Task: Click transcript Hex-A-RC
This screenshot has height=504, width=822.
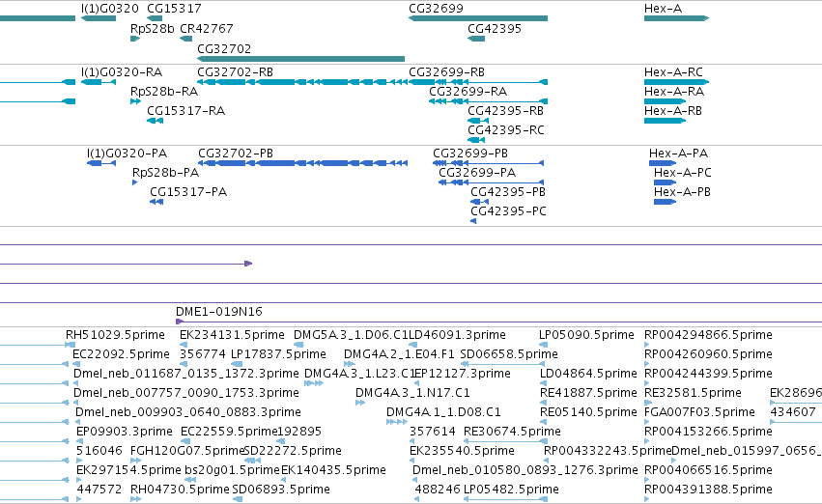Action: coord(673,72)
